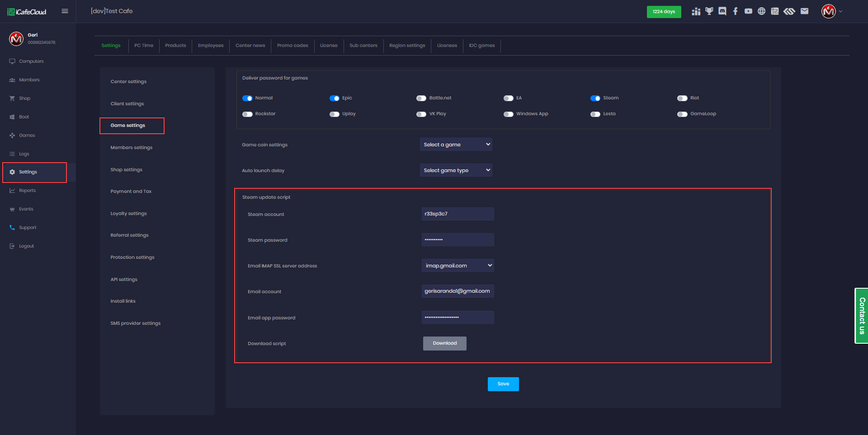Click the globe website icon
The height and width of the screenshot is (435, 868).
pyautogui.click(x=762, y=11)
